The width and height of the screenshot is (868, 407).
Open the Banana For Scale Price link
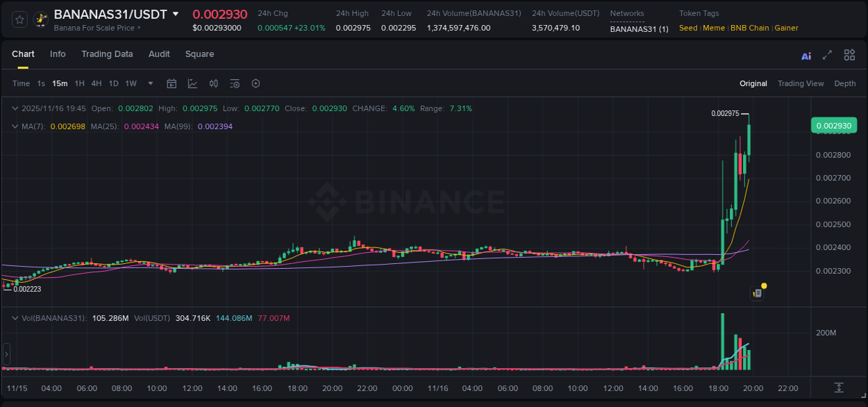pyautogui.click(x=96, y=28)
